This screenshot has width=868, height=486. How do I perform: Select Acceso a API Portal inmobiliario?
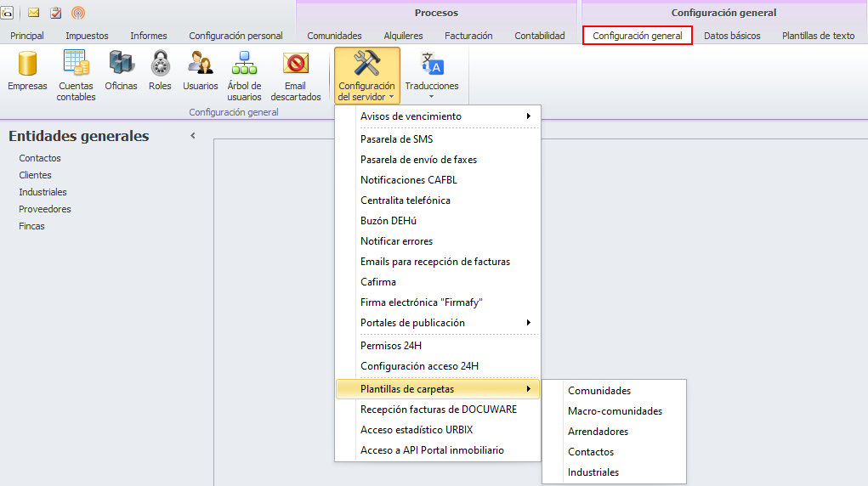438,450
